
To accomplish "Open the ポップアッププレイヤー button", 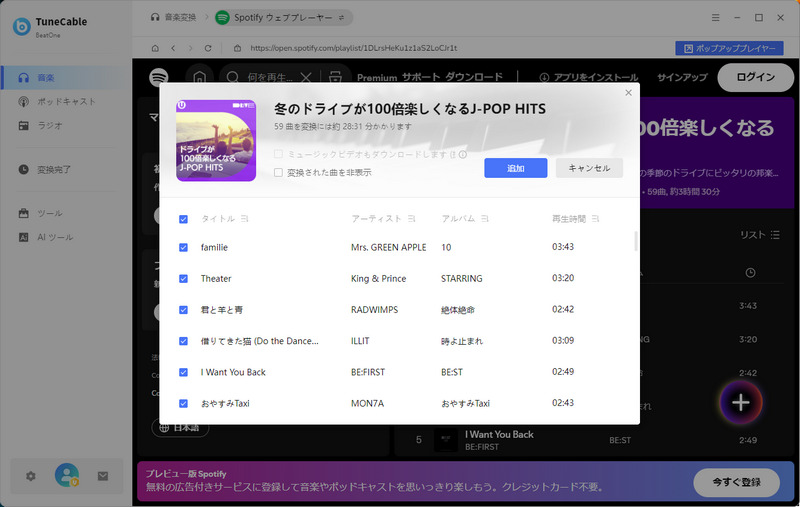I will coord(729,48).
